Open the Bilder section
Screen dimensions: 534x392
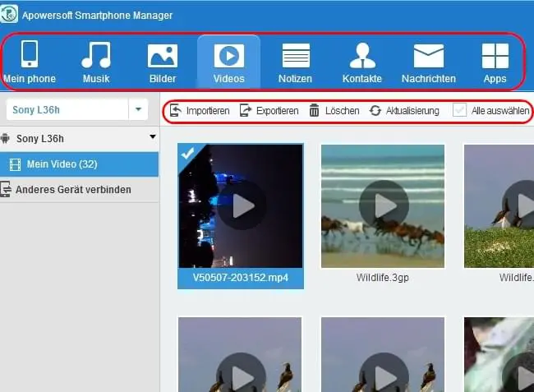point(163,63)
